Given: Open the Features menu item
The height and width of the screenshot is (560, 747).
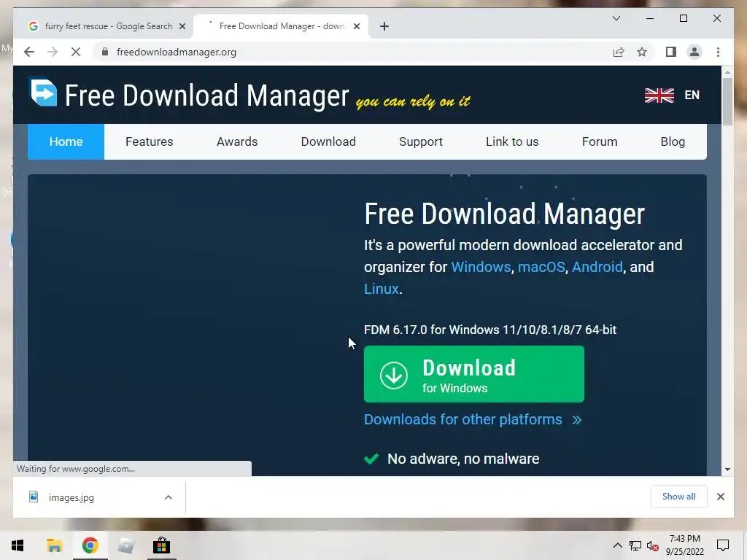Looking at the screenshot, I should (149, 141).
